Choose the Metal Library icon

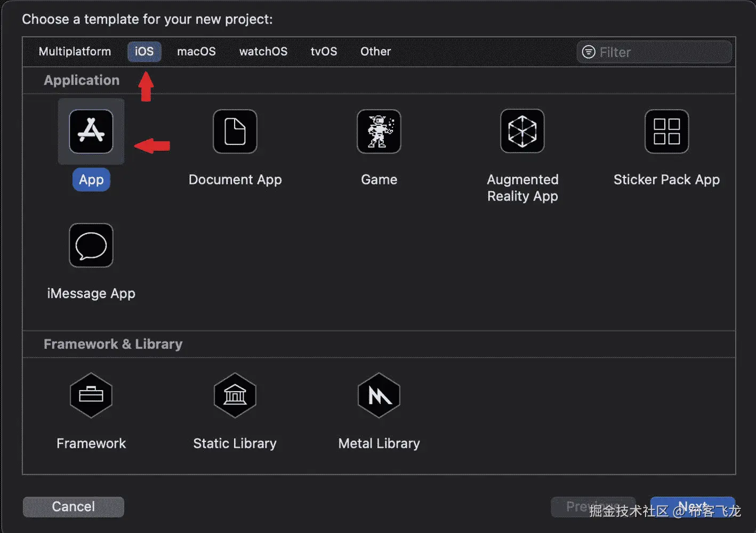point(379,395)
